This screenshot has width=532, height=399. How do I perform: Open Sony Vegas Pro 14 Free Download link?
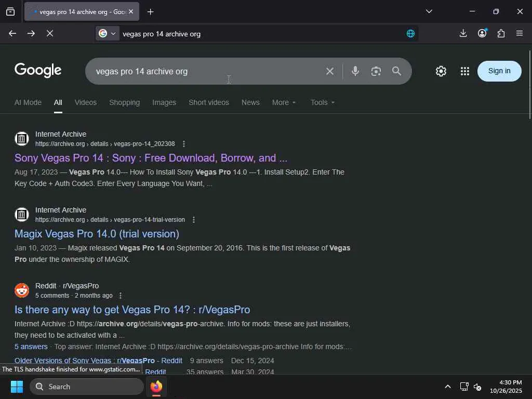pyautogui.click(x=151, y=158)
